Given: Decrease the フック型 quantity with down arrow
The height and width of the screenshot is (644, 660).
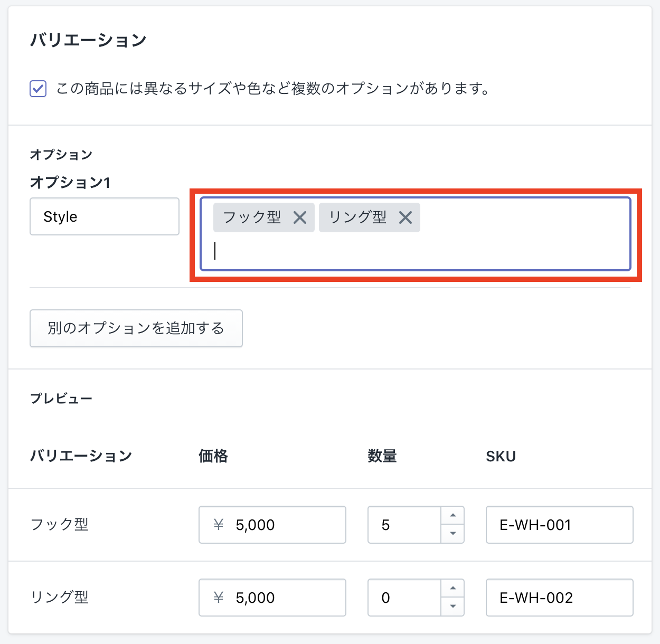Looking at the screenshot, I should (452, 534).
